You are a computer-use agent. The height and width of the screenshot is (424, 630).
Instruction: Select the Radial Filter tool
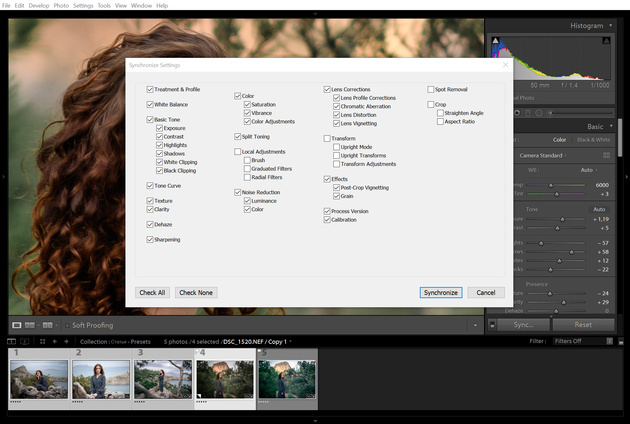click(539, 113)
